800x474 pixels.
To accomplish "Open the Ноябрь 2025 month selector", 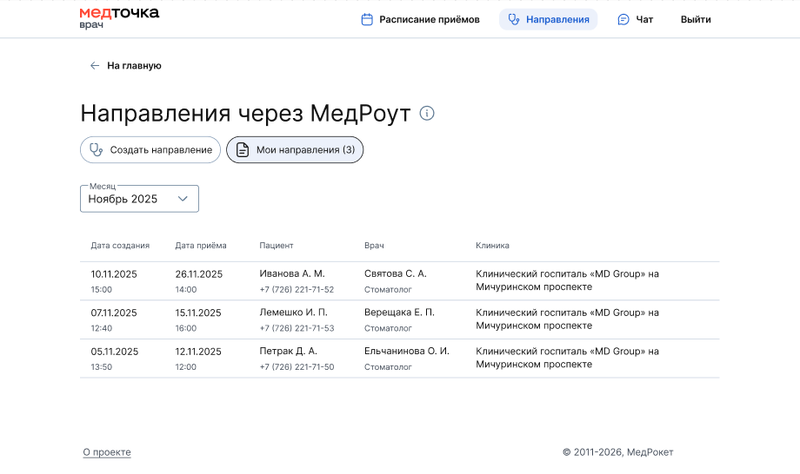I will 139,198.
